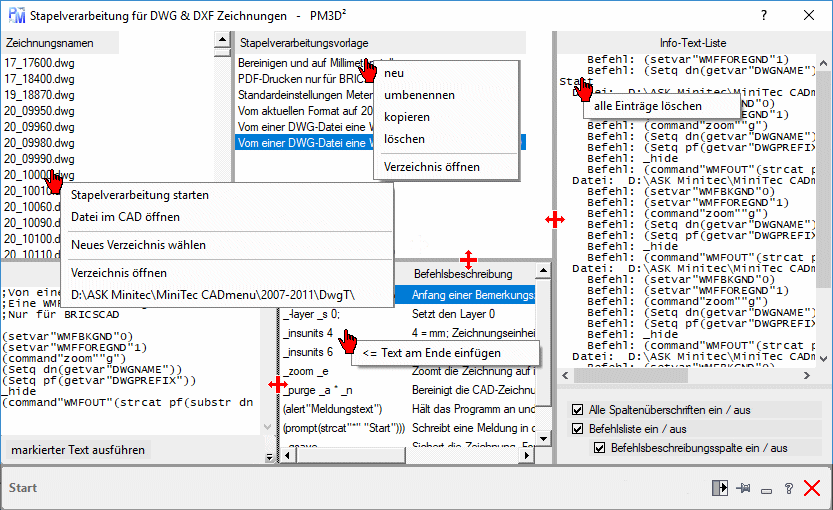Click script line '_hide' in the editor
This screenshot has height=510, width=833.
(x=19, y=391)
